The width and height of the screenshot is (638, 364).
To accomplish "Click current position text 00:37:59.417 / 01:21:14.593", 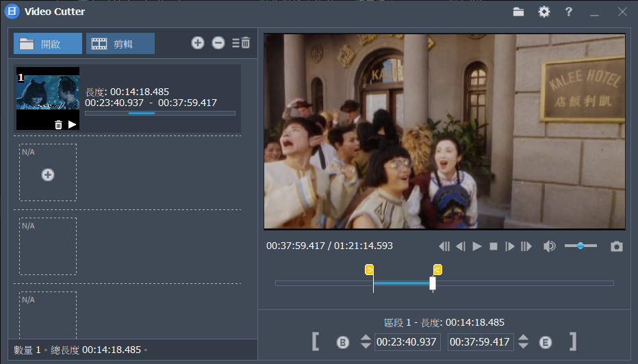I will [x=329, y=246].
